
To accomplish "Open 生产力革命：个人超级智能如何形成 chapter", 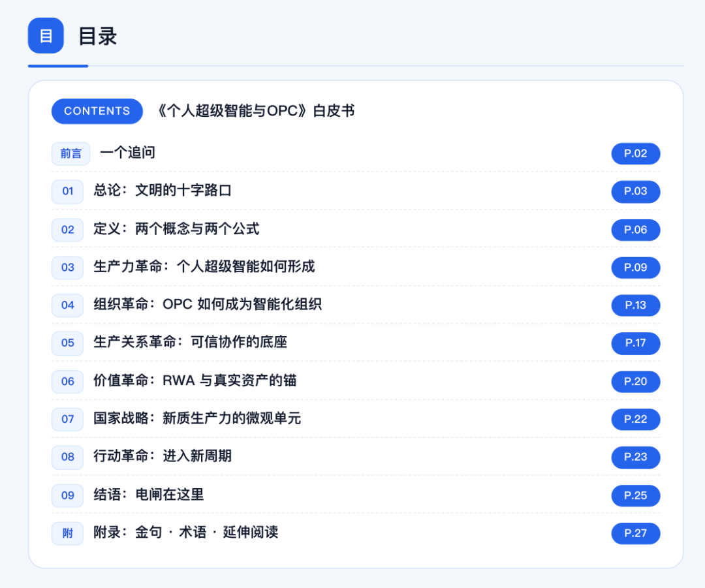I will click(204, 266).
